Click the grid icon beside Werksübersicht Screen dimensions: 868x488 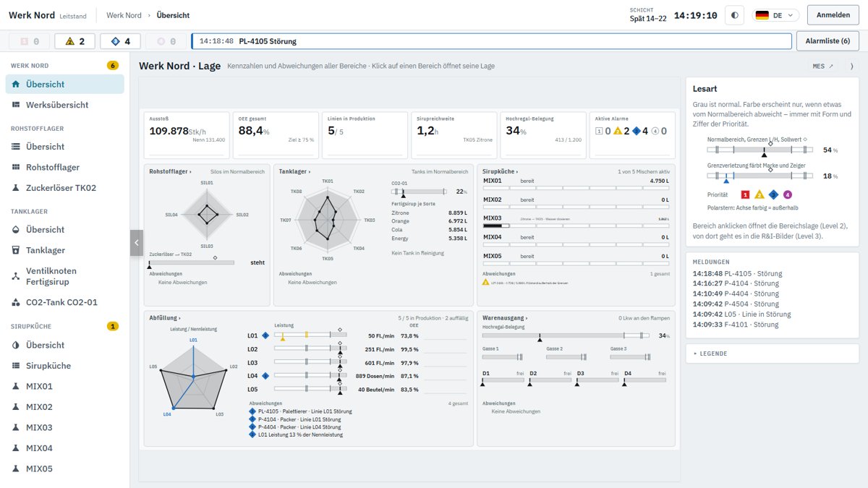point(16,105)
